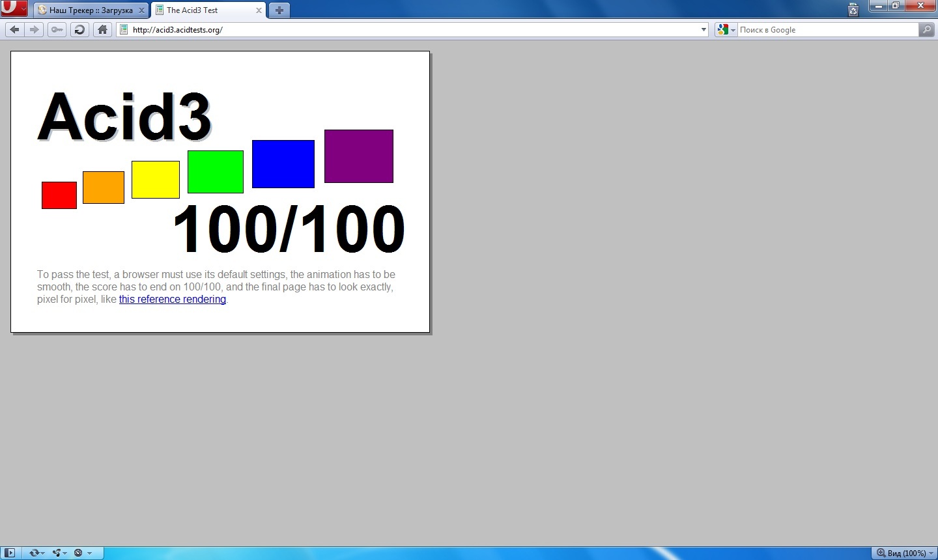Go back using the Back arrow
This screenshot has width=938, height=560.
tap(15, 29)
